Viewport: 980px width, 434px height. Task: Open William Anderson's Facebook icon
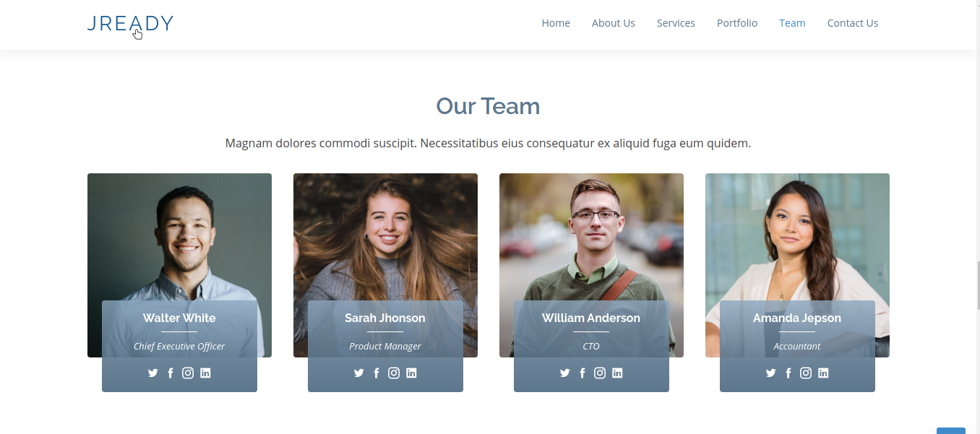(x=583, y=373)
